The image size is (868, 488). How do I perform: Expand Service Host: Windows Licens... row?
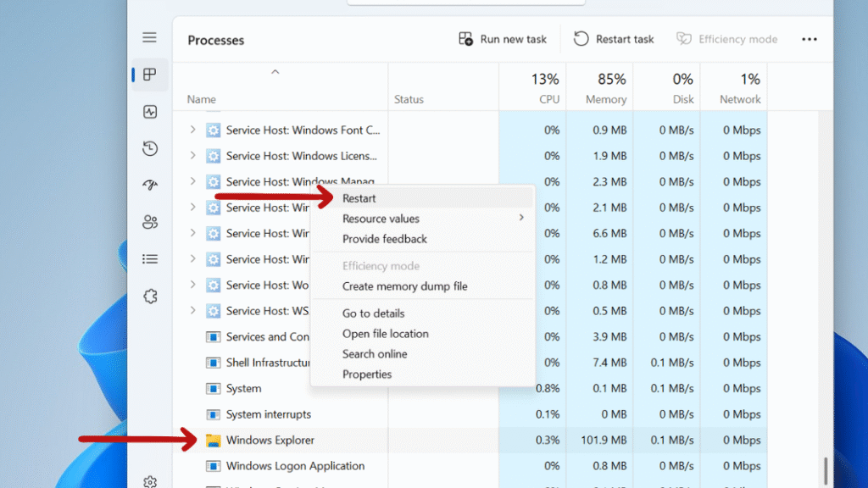coord(192,156)
